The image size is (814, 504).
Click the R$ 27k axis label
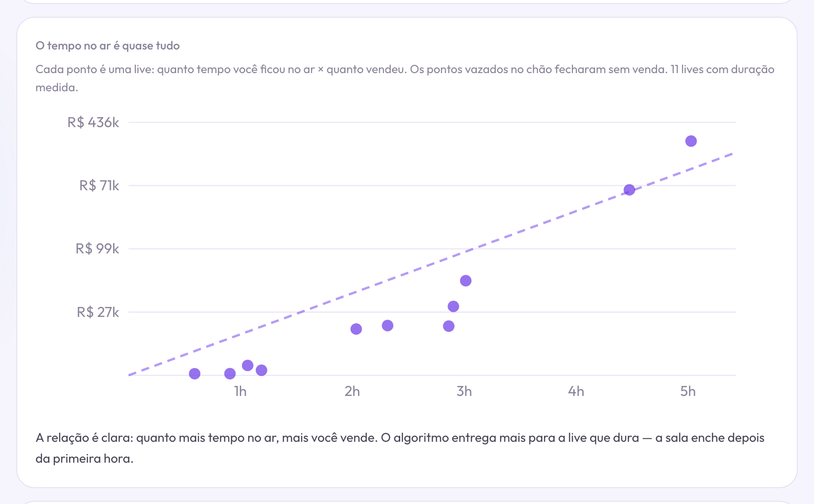coord(98,312)
